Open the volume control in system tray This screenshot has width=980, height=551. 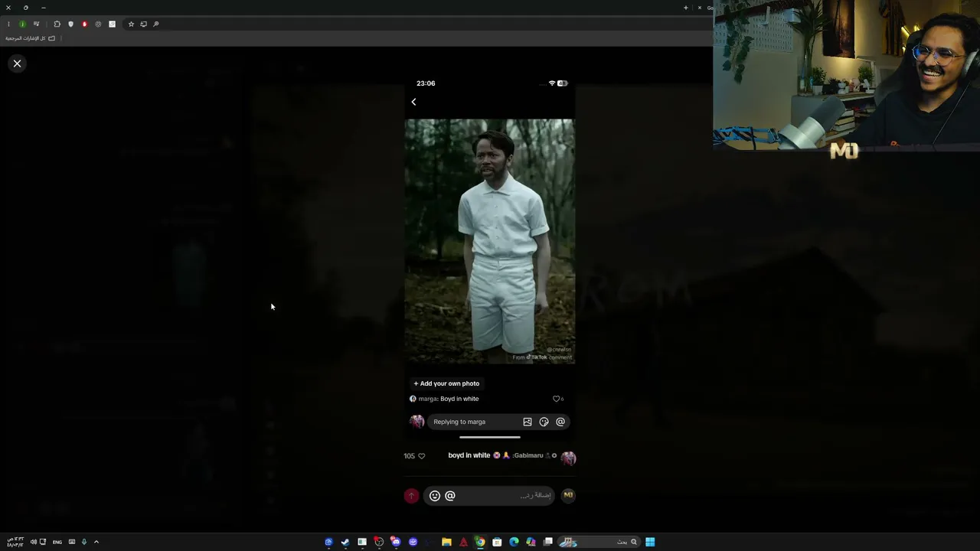point(34,542)
